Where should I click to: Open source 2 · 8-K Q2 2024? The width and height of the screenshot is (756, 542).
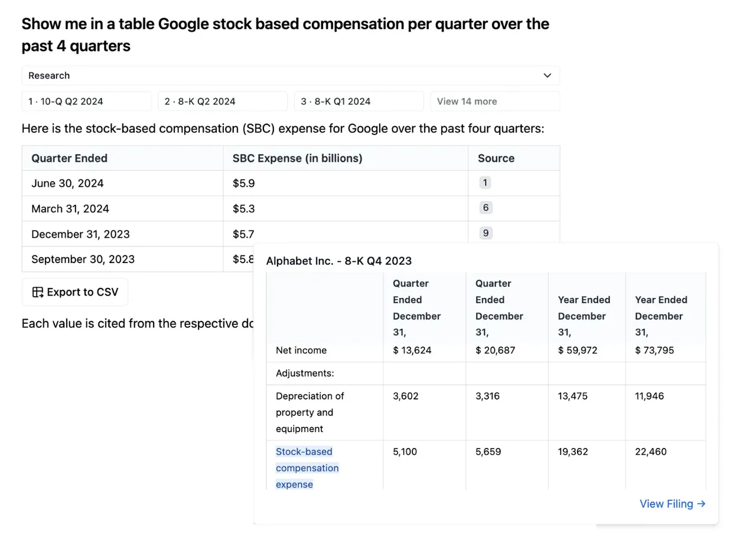click(223, 101)
